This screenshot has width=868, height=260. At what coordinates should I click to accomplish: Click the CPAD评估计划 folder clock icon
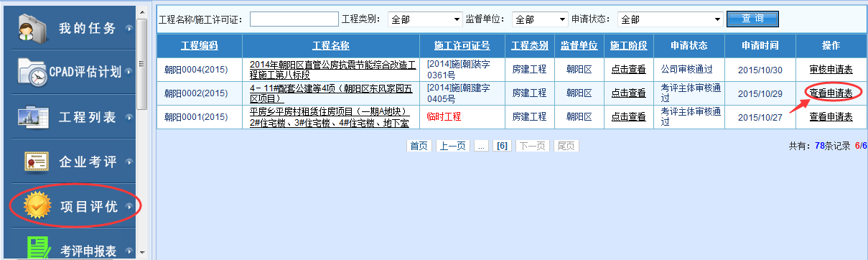[32, 72]
